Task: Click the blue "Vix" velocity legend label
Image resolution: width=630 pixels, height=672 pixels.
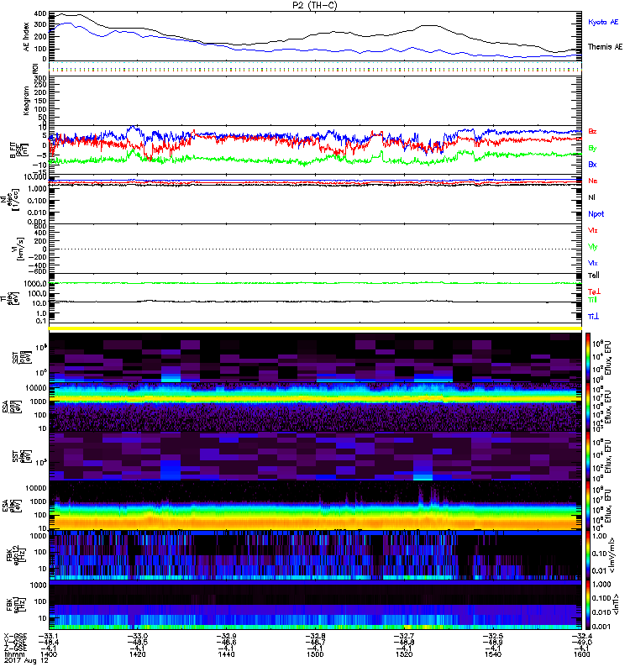Action: click(593, 263)
